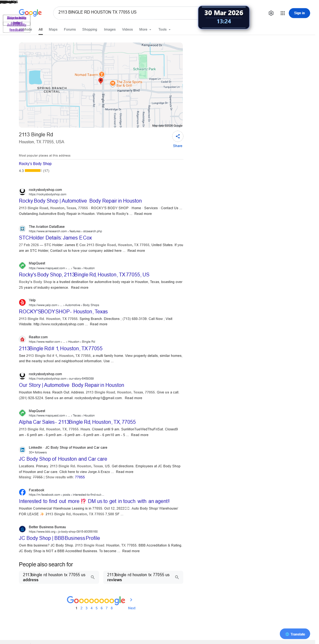The width and height of the screenshot is (319, 644).
Task: Open the settings gear icon
Action: click(271, 13)
